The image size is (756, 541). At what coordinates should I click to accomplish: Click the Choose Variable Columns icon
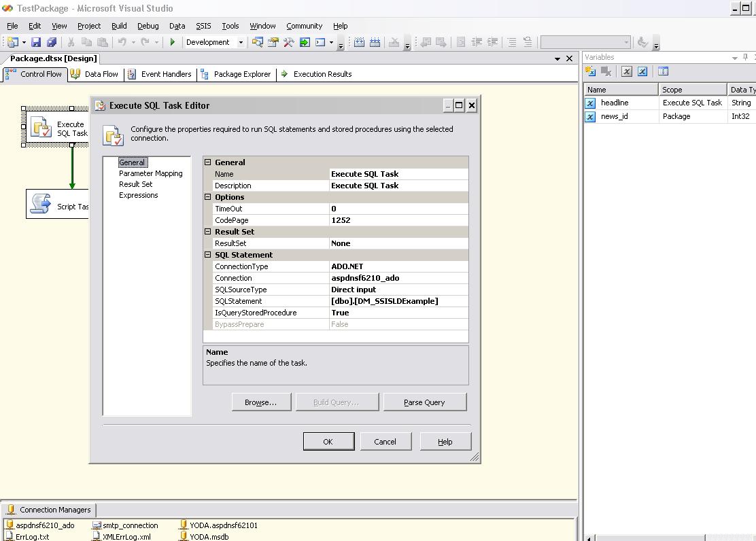(x=663, y=71)
